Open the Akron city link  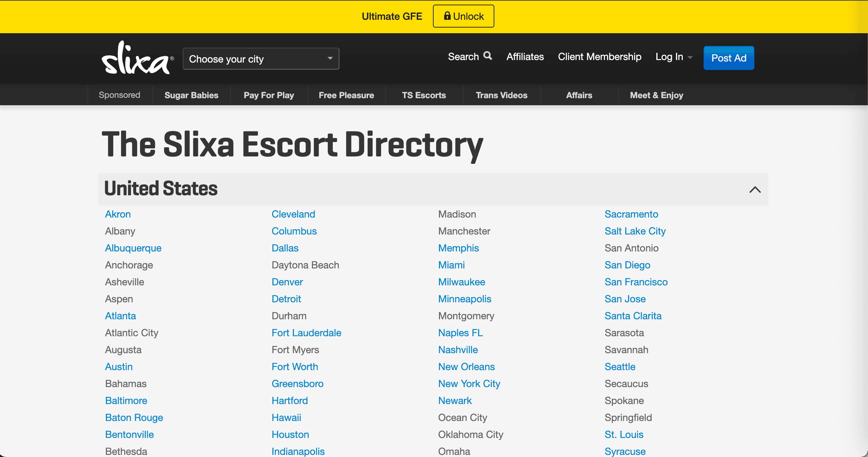point(118,214)
